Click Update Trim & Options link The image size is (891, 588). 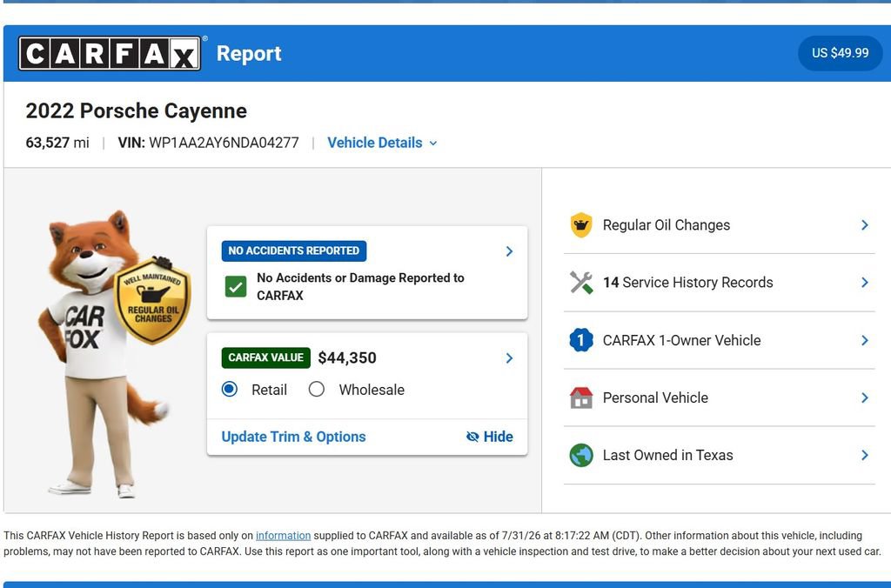[293, 437]
